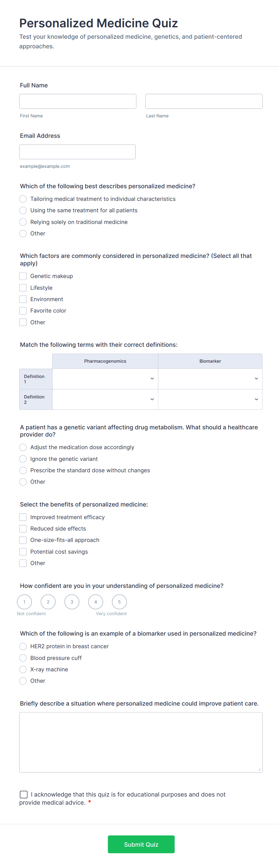The width and height of the screenshot is (279, 868).
Task: Enable the "Lifestyle" checkbox
Action: coord(22,287)
